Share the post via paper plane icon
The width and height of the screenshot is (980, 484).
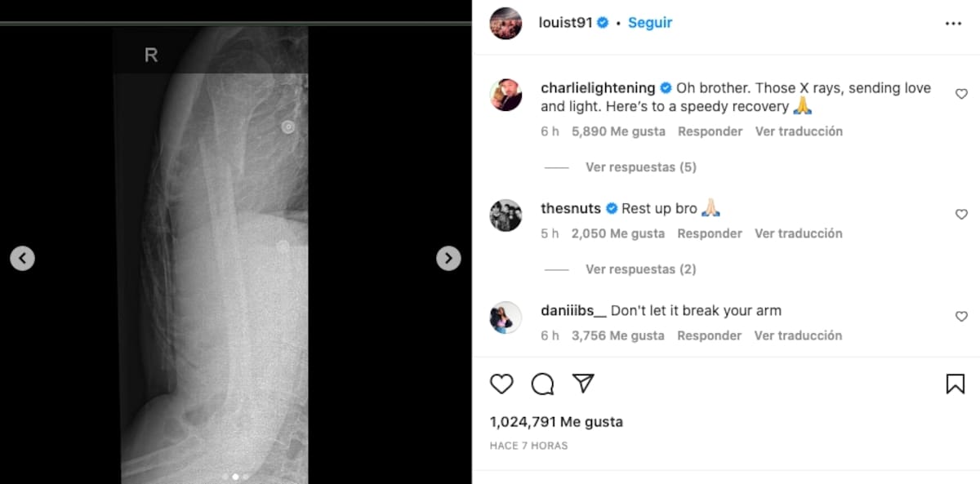pyautogui.click(x=582, y=384)
